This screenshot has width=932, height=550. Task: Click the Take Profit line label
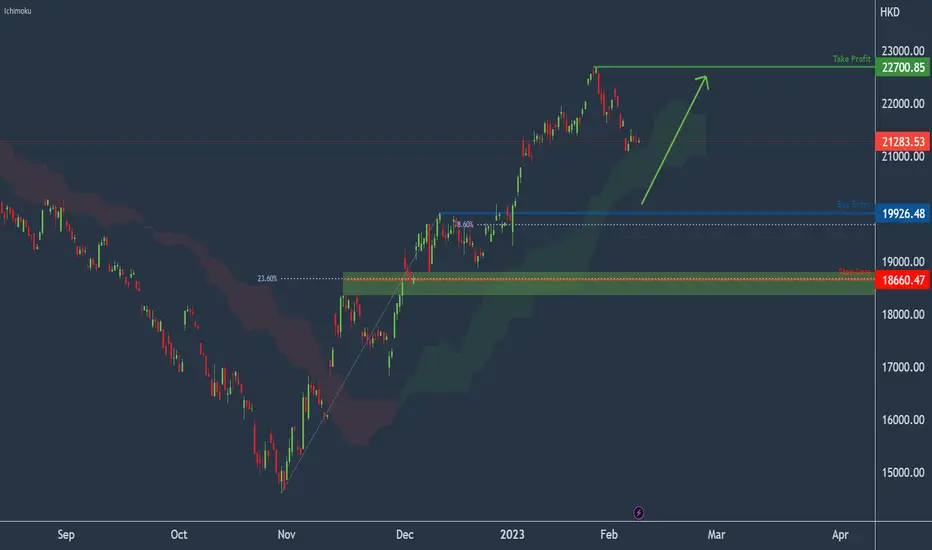point(851,59)
